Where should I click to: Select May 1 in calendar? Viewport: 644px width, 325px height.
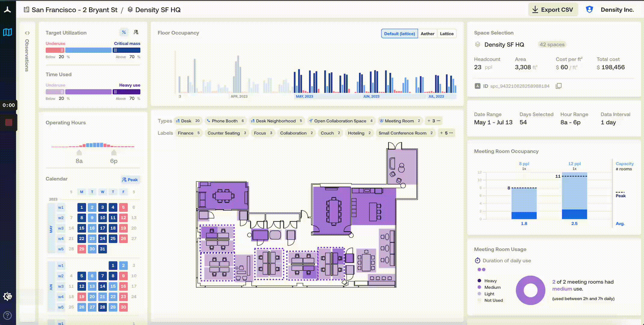coord(82,207)
